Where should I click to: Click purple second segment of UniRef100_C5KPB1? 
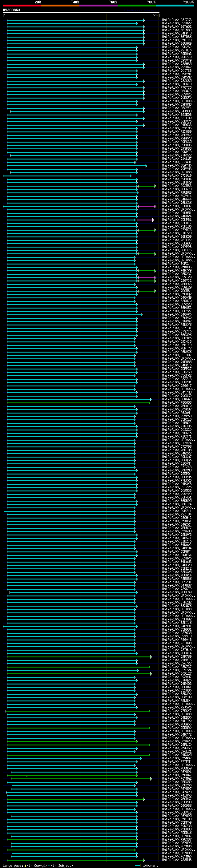[x=146, y=220]
